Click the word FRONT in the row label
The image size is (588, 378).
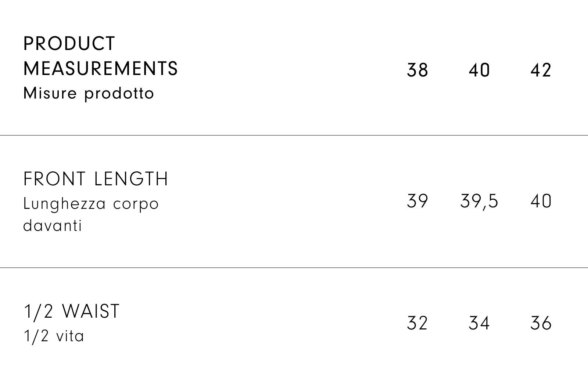coord(54,179)
